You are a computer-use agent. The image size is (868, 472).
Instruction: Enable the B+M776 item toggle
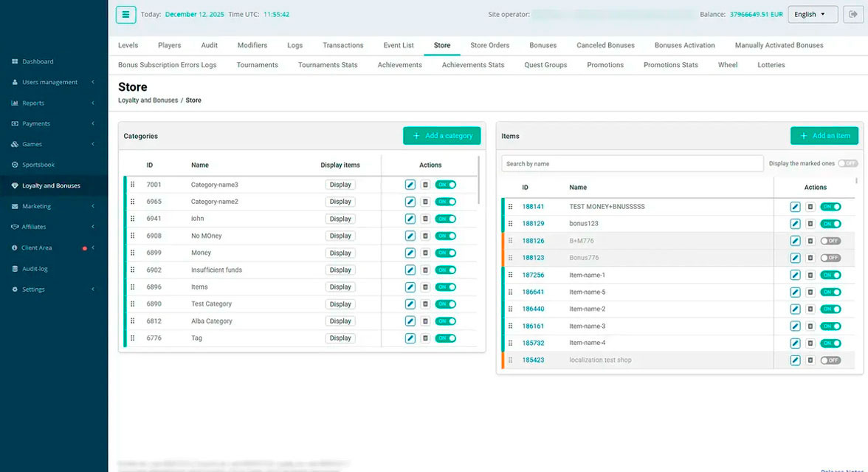pyautogui.click(x=830, y=241)
